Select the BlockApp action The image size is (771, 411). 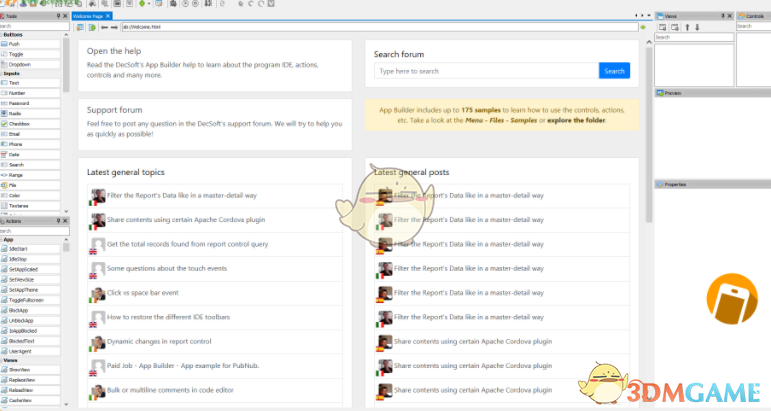(x=30, y=311)
